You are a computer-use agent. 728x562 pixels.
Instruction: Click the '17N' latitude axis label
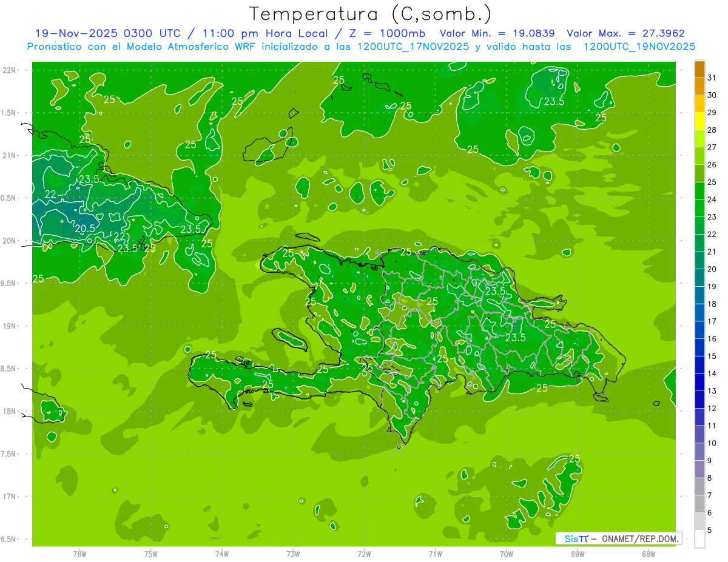[x=8, y=497]
